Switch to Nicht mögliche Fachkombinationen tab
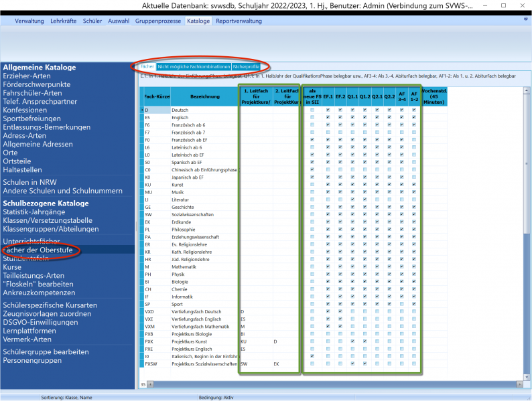Screen dimensions: 532x401 (194, 67)
